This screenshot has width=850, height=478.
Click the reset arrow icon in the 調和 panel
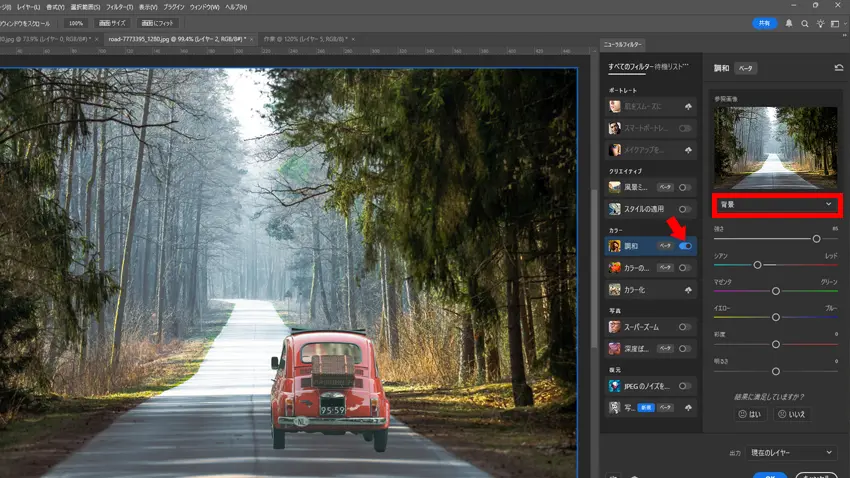pos(837,68)
